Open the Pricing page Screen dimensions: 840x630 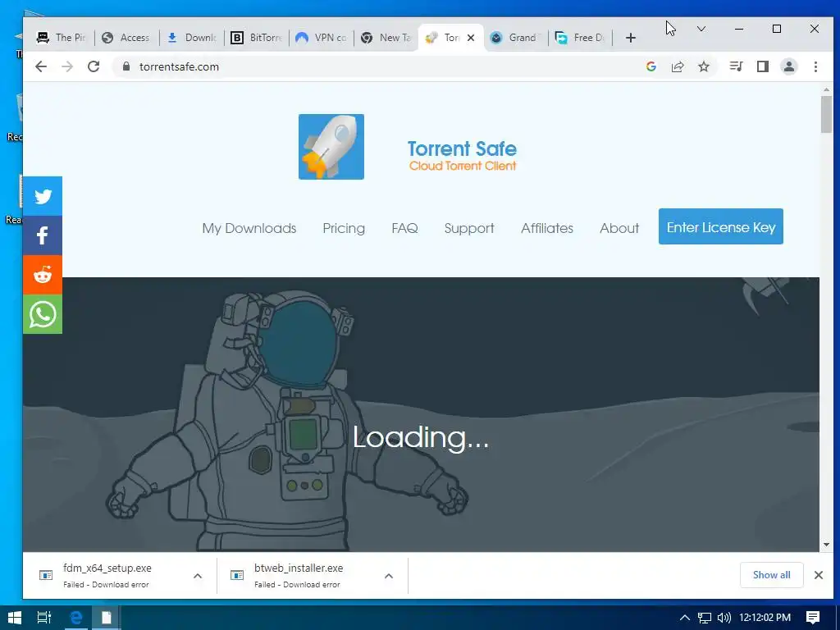tap(344, 228)
